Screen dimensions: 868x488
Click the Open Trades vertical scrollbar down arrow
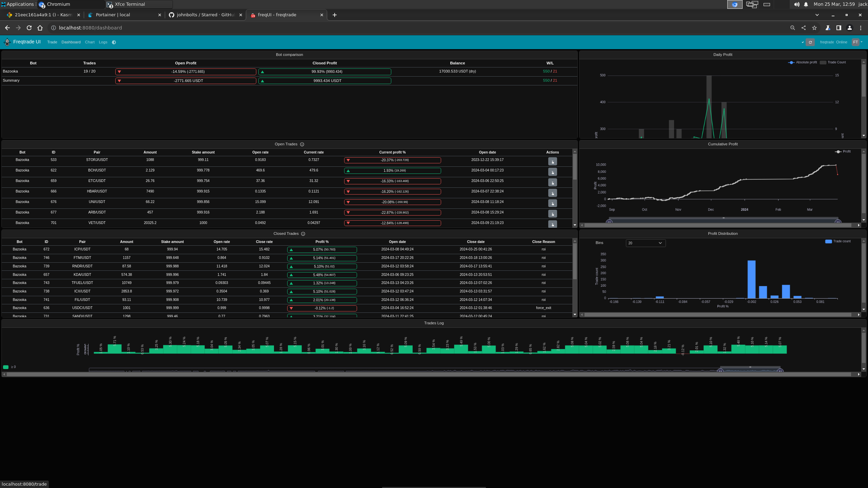point(575,225)
